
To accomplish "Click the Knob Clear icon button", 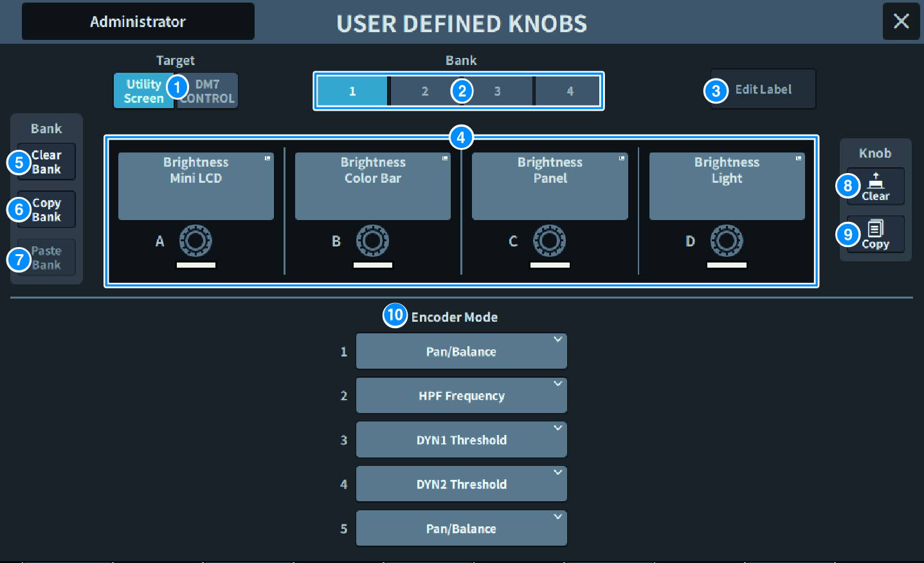I will [875, 186].
